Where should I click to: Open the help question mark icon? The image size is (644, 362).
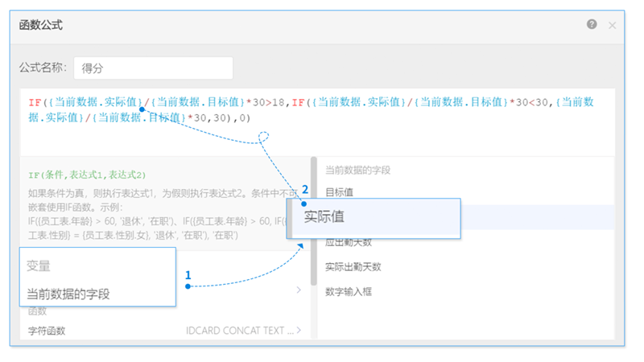click(592, 24)
